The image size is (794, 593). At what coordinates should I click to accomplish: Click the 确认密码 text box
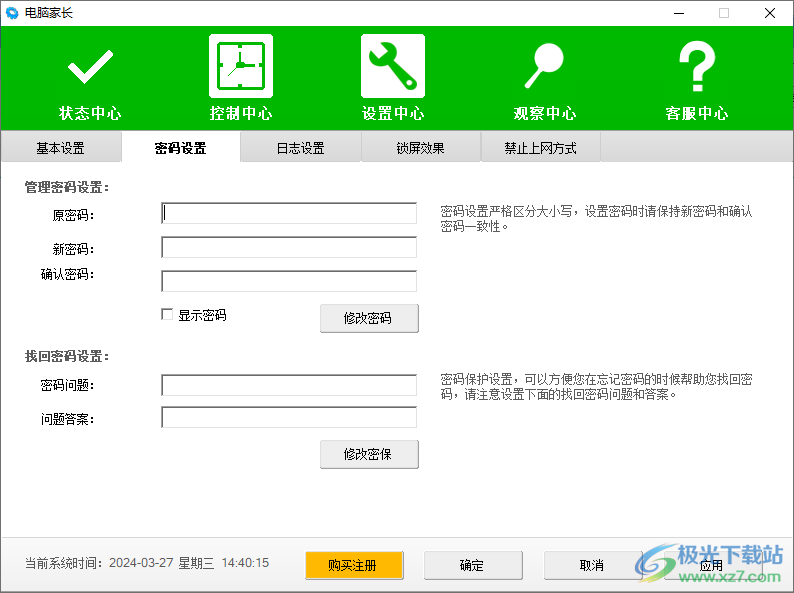(289, 281)
